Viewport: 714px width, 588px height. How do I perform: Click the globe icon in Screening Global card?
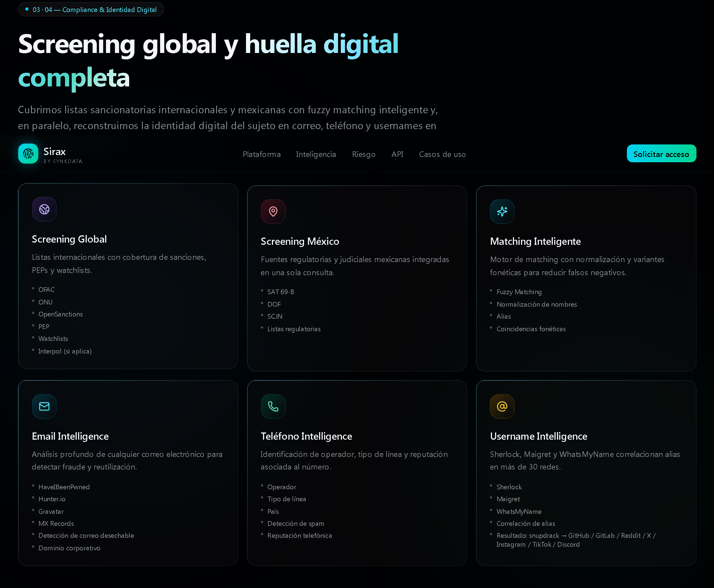pyautogui.click(x=44, y=209)
